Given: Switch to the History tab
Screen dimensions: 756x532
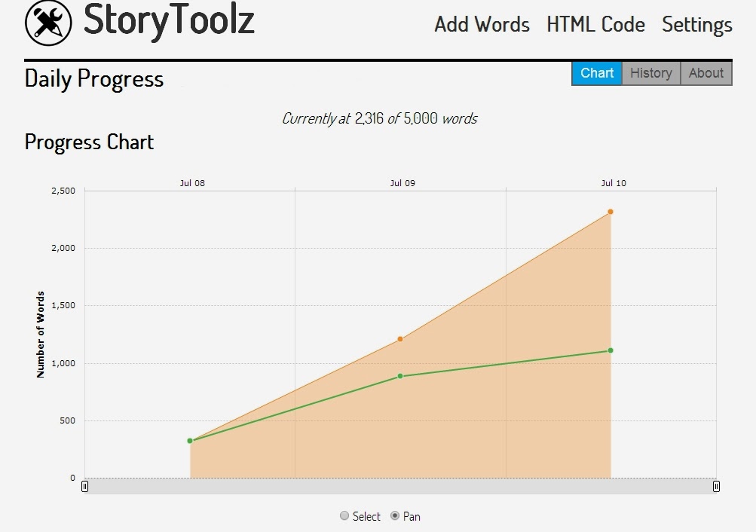Looking at the screenshot, I should [x=650, y=73].
